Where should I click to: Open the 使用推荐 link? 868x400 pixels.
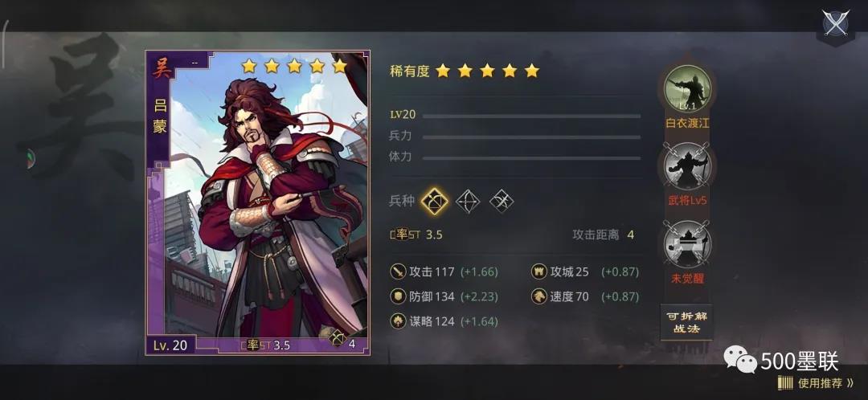point(817,383)
